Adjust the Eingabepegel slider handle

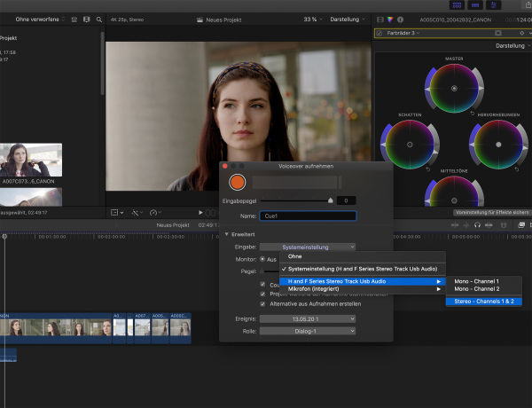(330, 200)
